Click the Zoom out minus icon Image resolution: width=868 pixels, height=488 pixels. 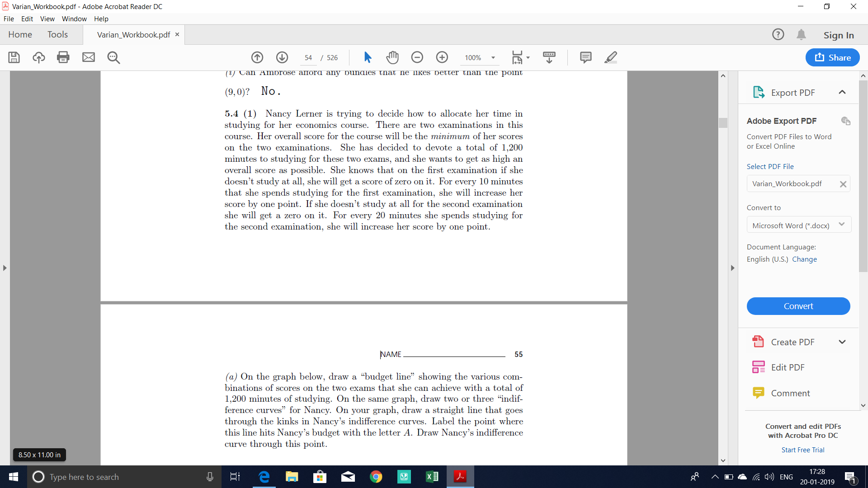pyautogui.click(x=417, y=57)
